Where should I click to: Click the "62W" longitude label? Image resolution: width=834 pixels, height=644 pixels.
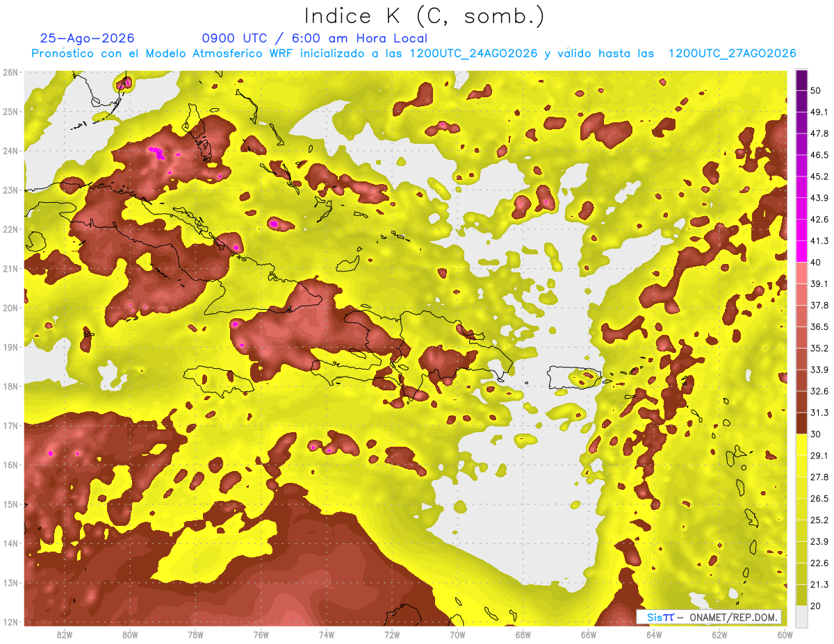click(719, 634)
